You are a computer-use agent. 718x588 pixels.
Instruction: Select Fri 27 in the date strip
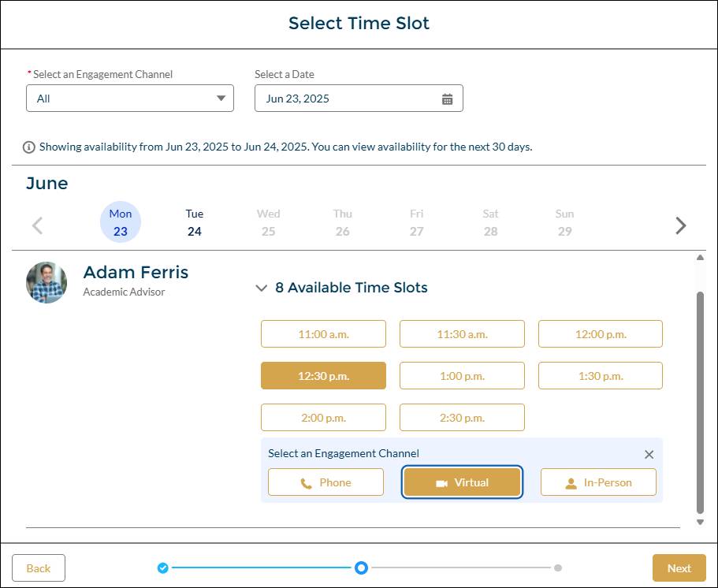(416, 222)
